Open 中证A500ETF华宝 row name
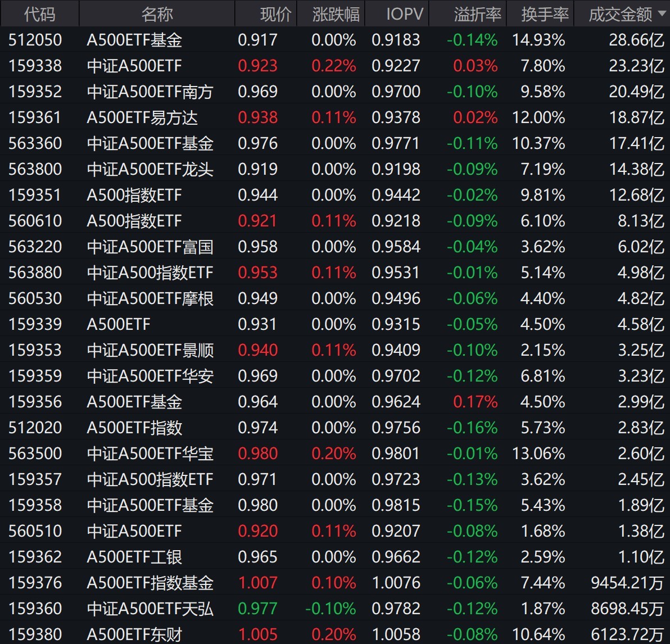Screen dimensions: 670x644 [x=150, y=454]
